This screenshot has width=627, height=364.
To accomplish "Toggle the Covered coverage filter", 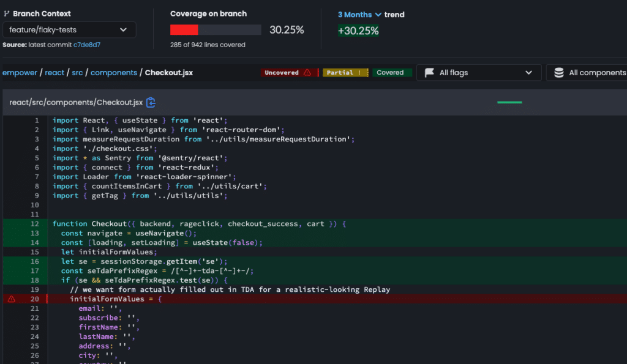I will [x=392, y=72].
